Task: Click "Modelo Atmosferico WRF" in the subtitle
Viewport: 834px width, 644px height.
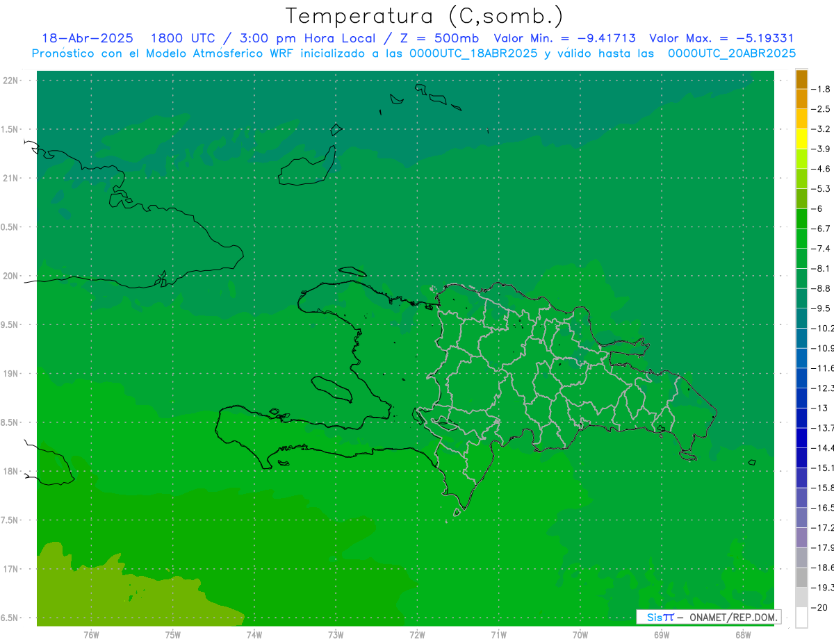Action: (220, 53)
